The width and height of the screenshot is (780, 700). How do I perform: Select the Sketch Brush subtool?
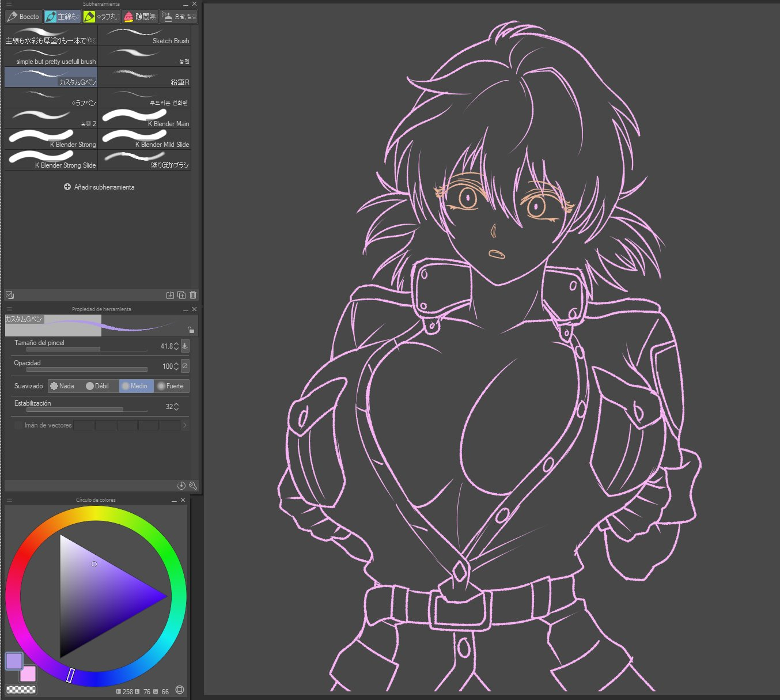pyautogui.click(x=145, y=36)
